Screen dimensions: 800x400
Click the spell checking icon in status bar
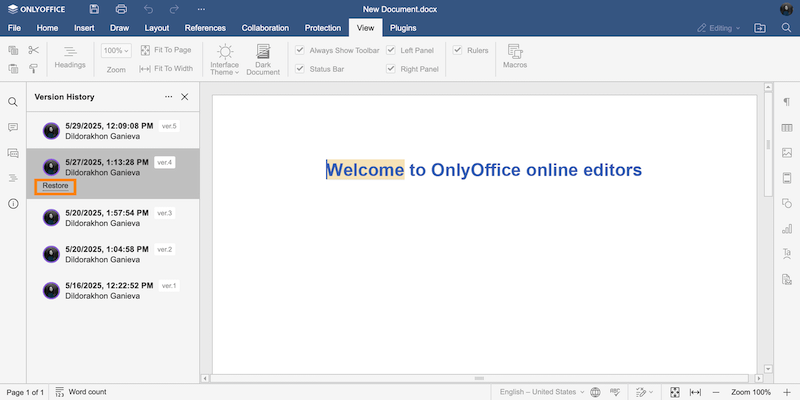(615, 392)
